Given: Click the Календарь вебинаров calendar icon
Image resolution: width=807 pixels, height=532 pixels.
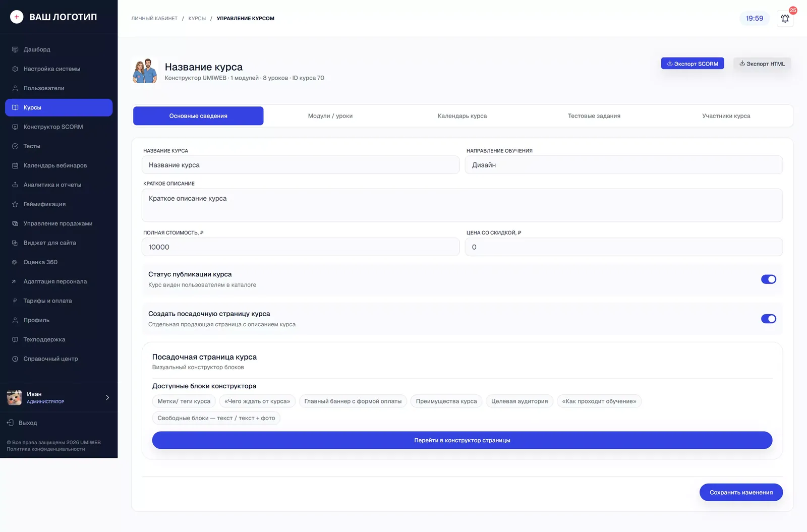Looking at the screenshot, I should [15, 165].
